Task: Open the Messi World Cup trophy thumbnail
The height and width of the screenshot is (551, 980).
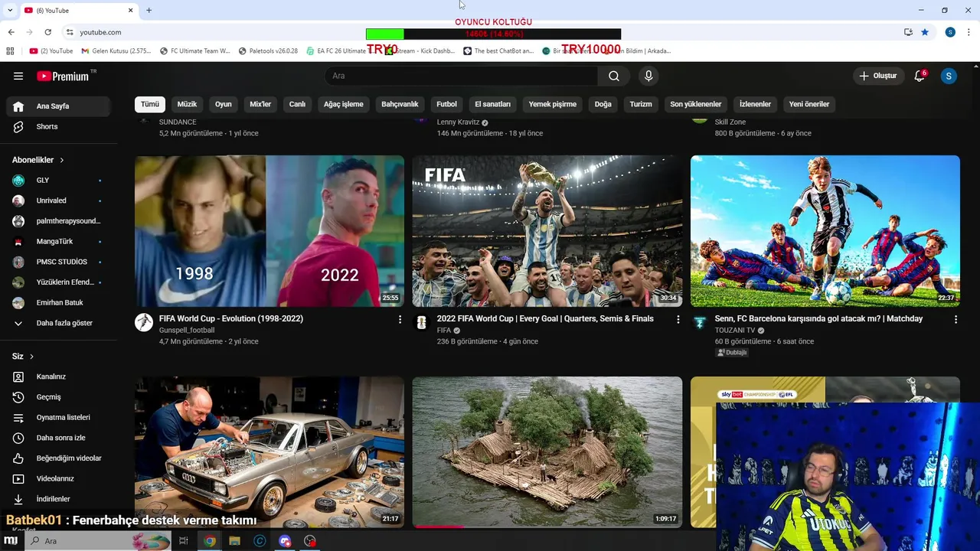Action: (x=547, y=231)
